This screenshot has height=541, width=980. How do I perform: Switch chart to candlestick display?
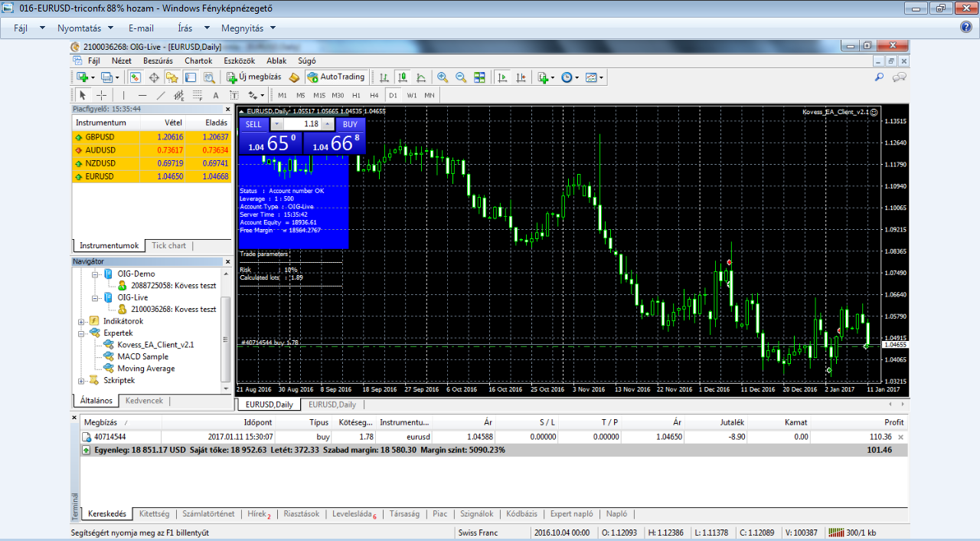coord(402,77)
